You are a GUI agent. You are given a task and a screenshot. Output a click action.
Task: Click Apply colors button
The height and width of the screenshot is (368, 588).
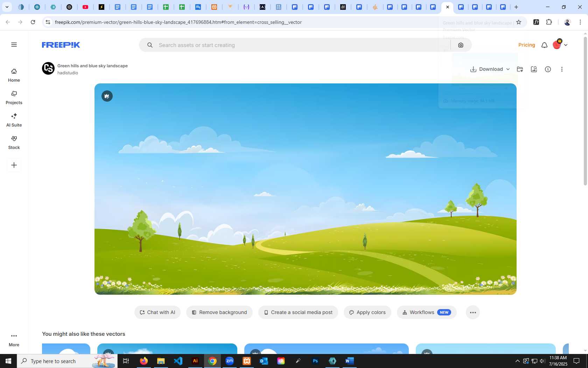[367, 312]
